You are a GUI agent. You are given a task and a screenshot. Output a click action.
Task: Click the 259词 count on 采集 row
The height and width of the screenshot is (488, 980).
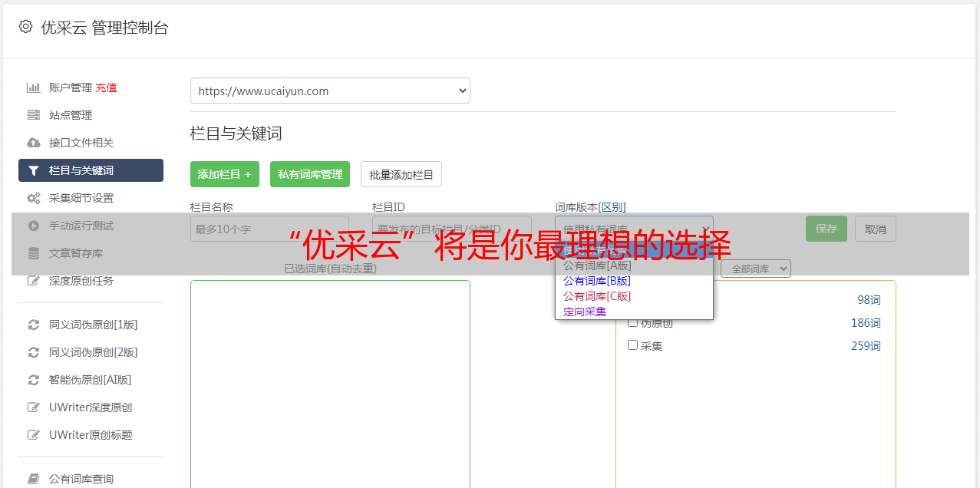pos(866,346)
